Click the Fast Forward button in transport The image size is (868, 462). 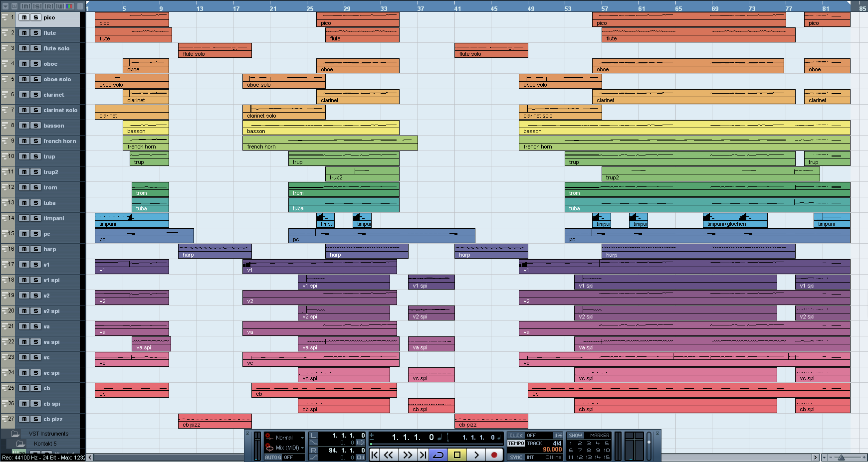(x=408, y=455)
